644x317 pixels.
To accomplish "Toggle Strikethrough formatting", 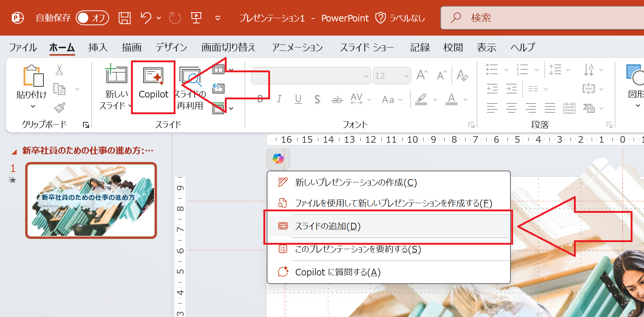I will click(337, 99).
